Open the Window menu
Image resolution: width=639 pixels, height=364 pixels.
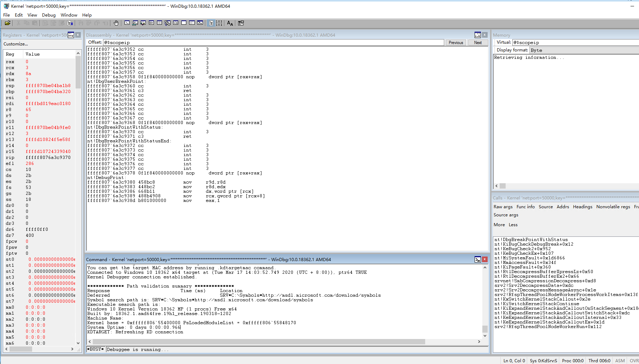(69, 15)
